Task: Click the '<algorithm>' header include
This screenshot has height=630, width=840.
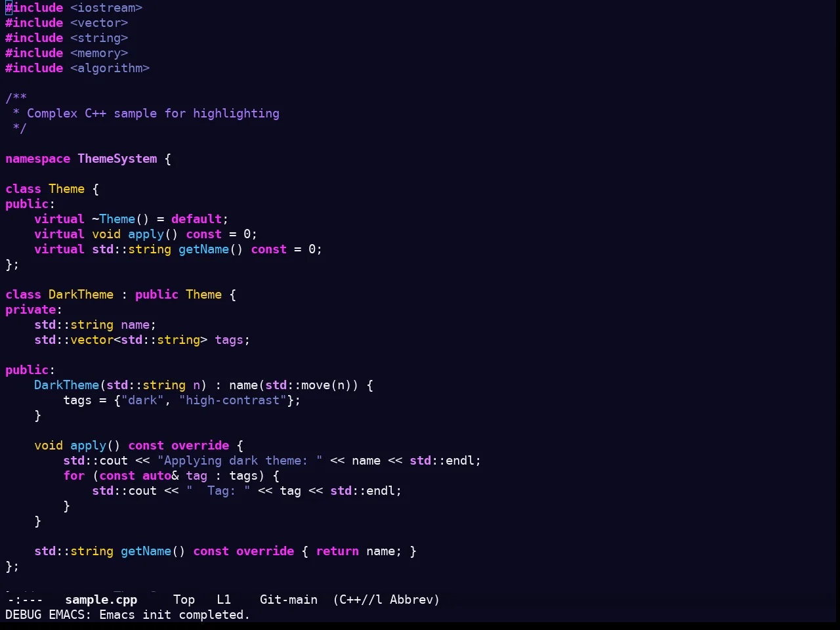Action: pos(110,68)
